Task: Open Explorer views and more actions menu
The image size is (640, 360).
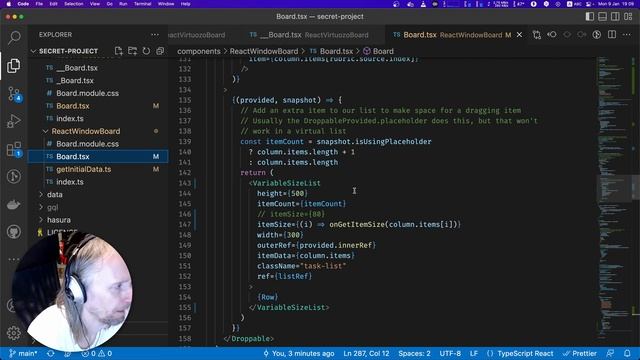Action: click(x=155, y=35)
